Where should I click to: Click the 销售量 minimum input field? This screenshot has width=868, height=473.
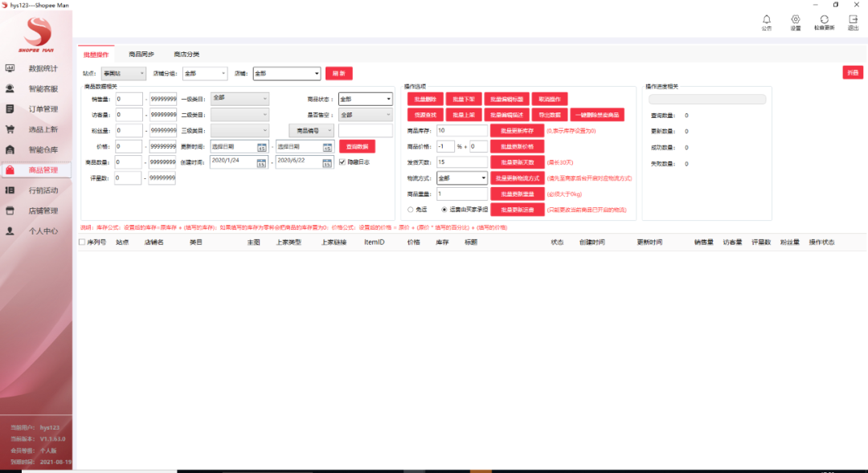click(x=129, y=99)
